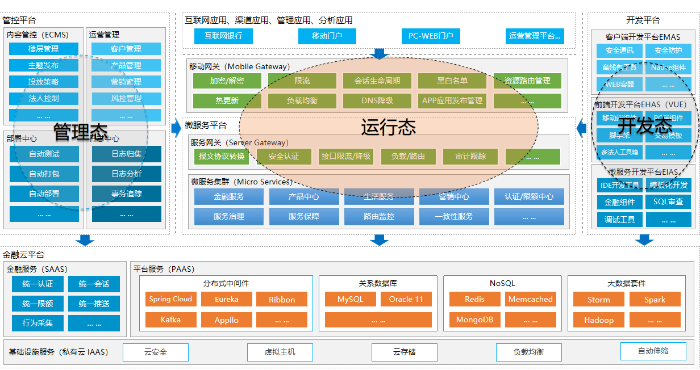The width and height of the screenshot is (700, 370).
Task: Click the blue arrow pointing left toward 微服务平台
Action: click(x=581, y=129)
